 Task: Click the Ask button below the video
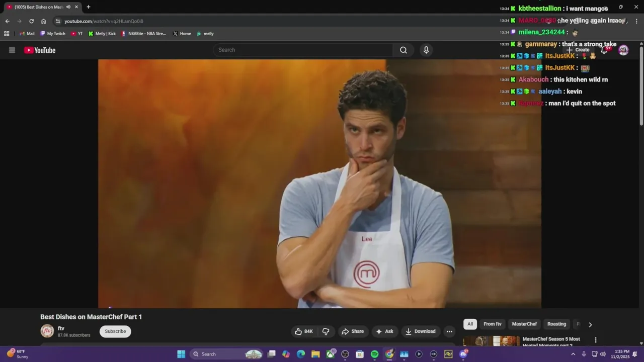[385, 331]
